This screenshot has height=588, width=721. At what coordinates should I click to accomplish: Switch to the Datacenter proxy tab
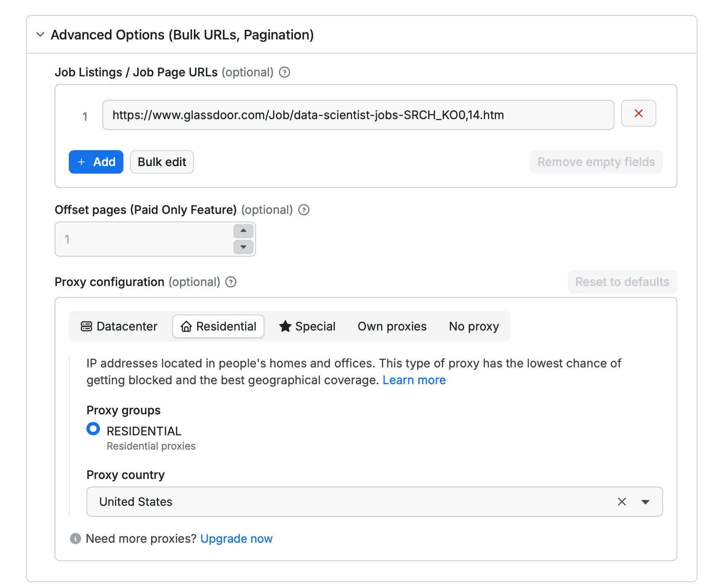point(119,326)
